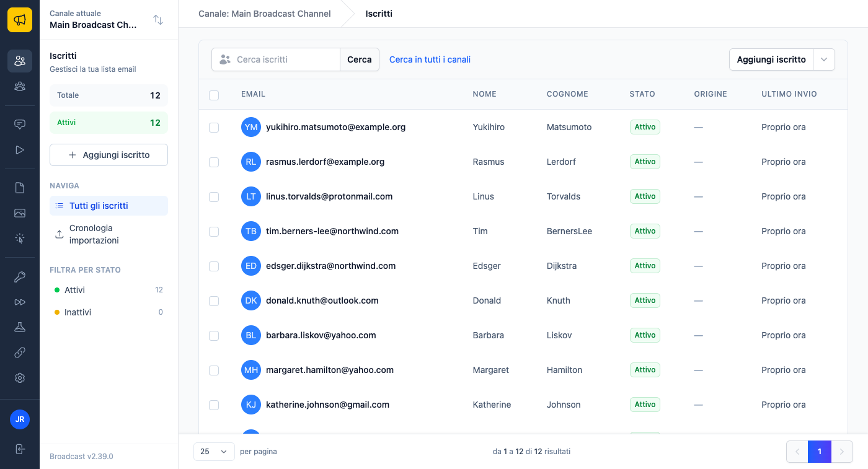Select the checkbox for donald.knuth@outlook.com
The image size is (868, 469).
[214, 300]
